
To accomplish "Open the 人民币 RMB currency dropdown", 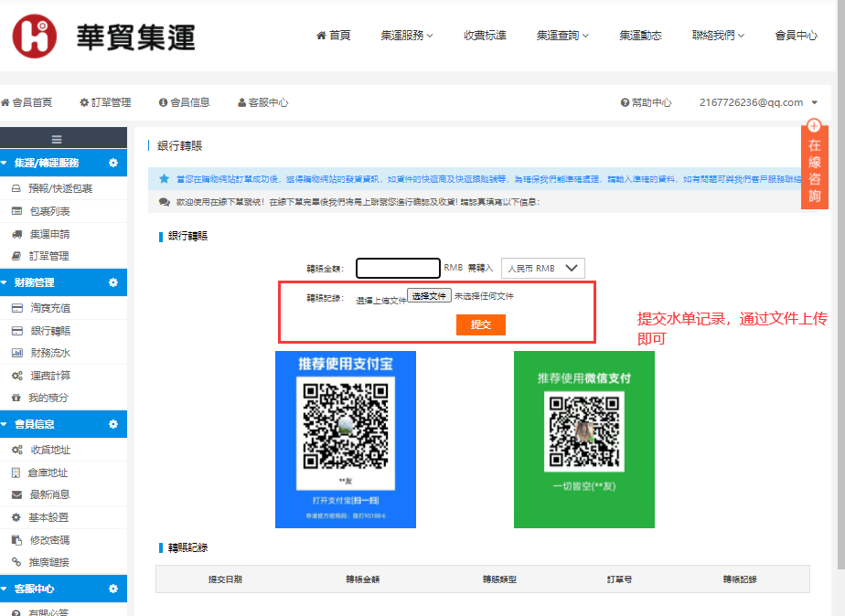I will click(x=543, y=269).
